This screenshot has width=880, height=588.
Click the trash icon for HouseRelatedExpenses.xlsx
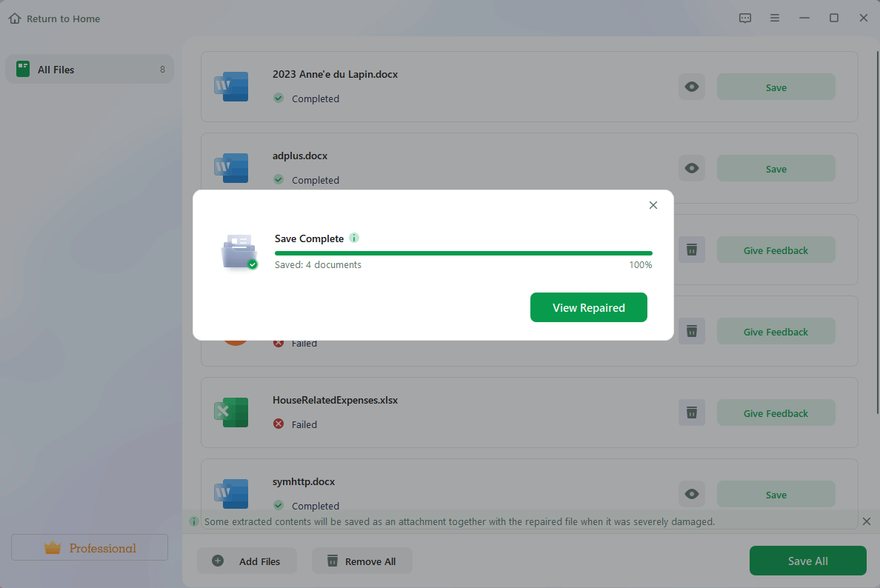[x=691, y=412]
